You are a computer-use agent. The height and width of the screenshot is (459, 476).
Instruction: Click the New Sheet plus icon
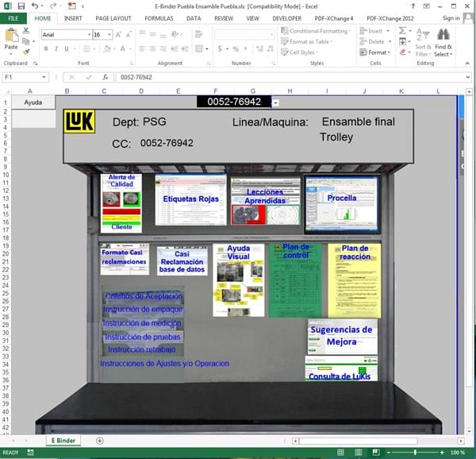coord(100,441)
